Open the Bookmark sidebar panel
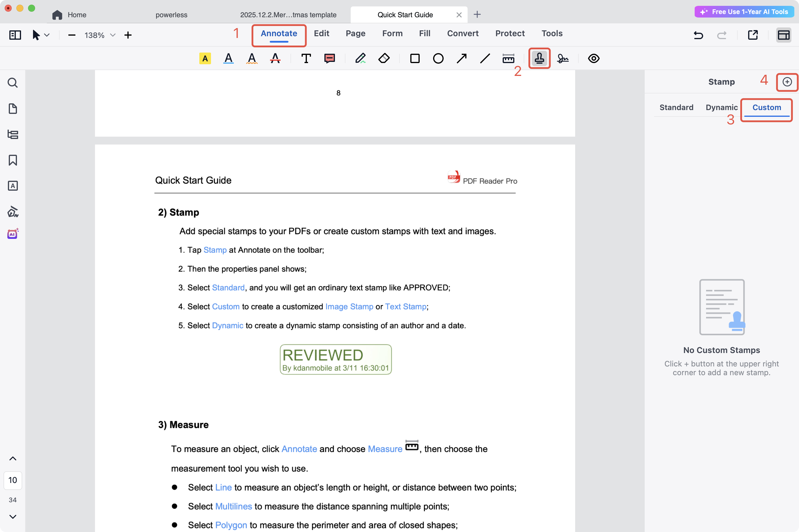Screen dimensions: 799x532 point(13,160)
